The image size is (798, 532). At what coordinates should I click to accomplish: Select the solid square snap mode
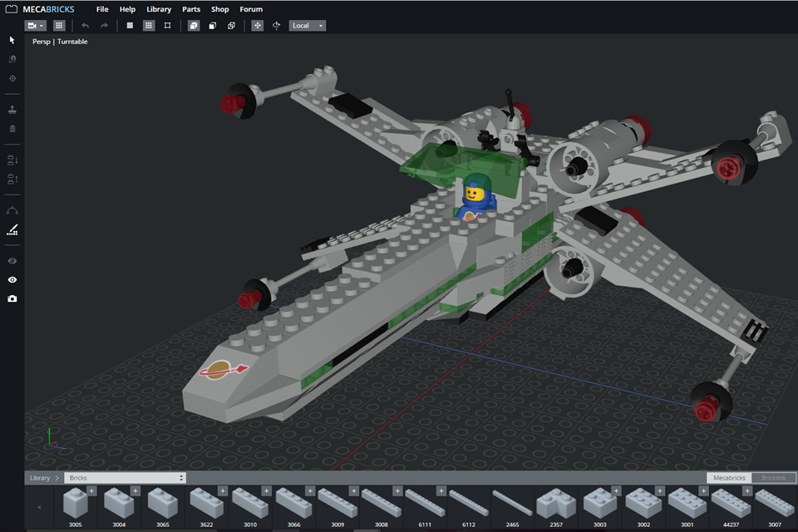130,26
